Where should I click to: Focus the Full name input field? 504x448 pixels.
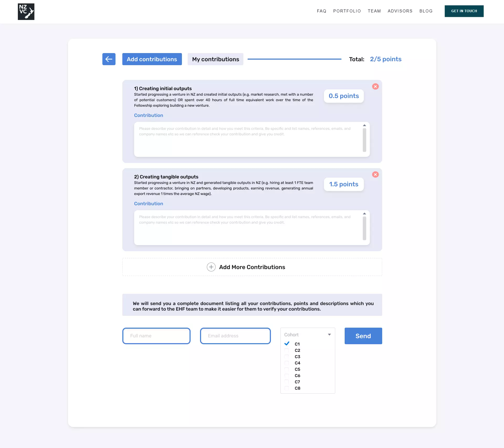coord(156,336)
